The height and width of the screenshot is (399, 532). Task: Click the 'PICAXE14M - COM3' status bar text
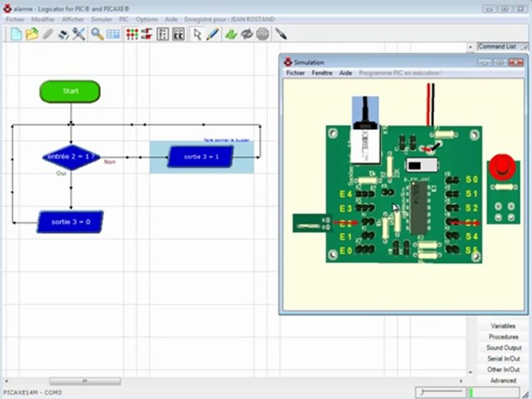[33, 392]
